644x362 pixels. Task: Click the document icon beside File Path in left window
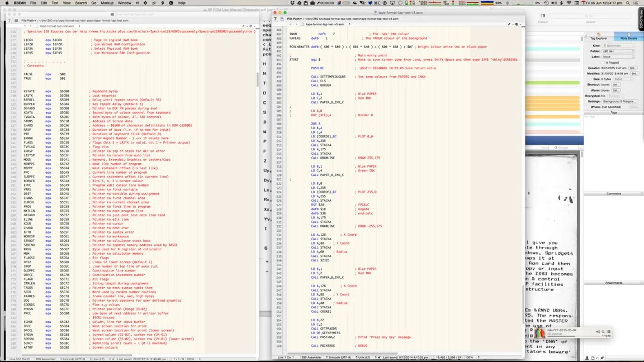[16, 21]
